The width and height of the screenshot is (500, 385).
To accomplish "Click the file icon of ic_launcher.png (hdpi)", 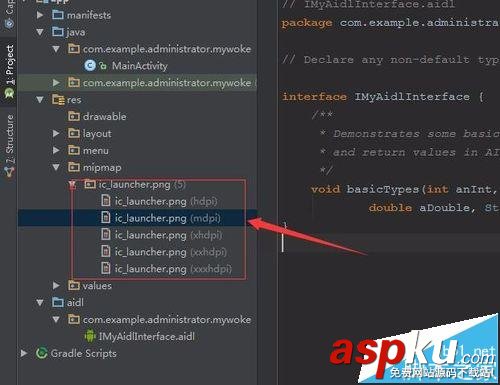I will pyautogui.click(x=106, y=201).
